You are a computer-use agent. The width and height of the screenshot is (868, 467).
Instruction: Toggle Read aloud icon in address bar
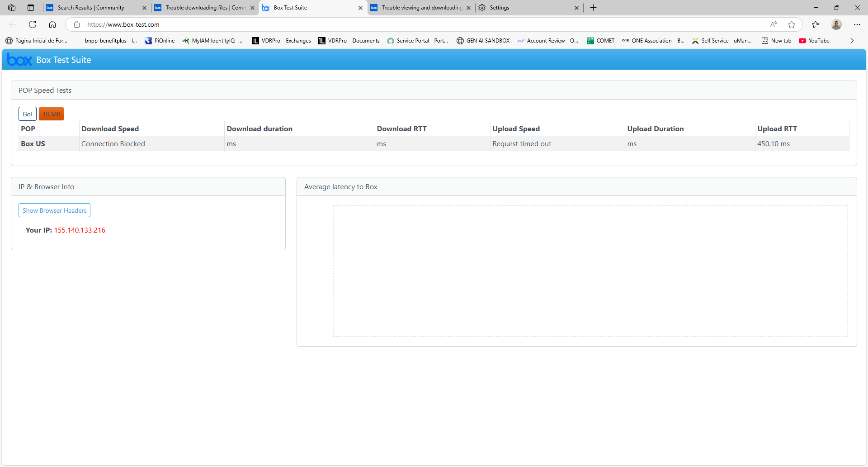tap(774, 24)
